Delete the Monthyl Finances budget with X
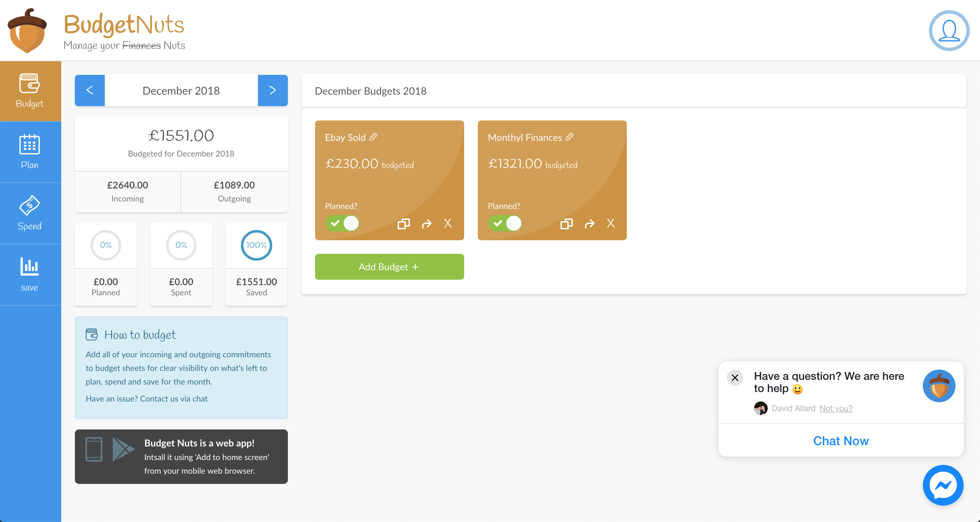 (x=610, y=223)
